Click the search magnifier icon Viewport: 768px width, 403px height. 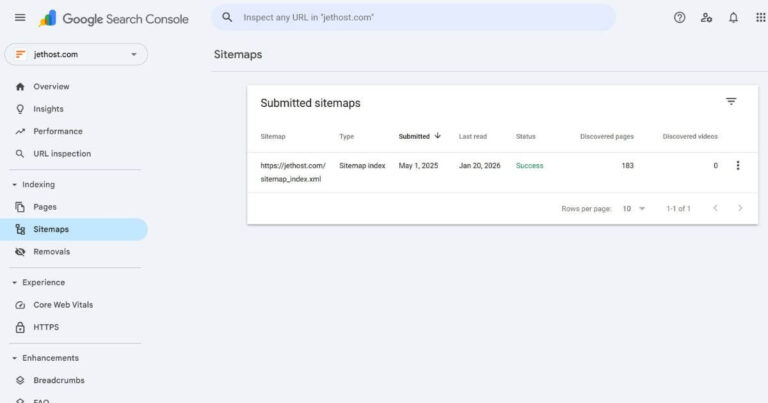click(227, 18)
